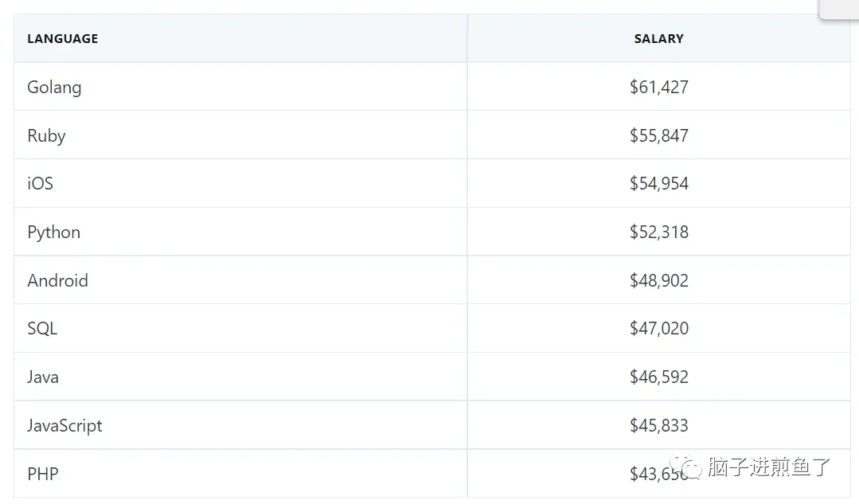Select the Golang row label
The image size is (859, 504).
[54, 88]
